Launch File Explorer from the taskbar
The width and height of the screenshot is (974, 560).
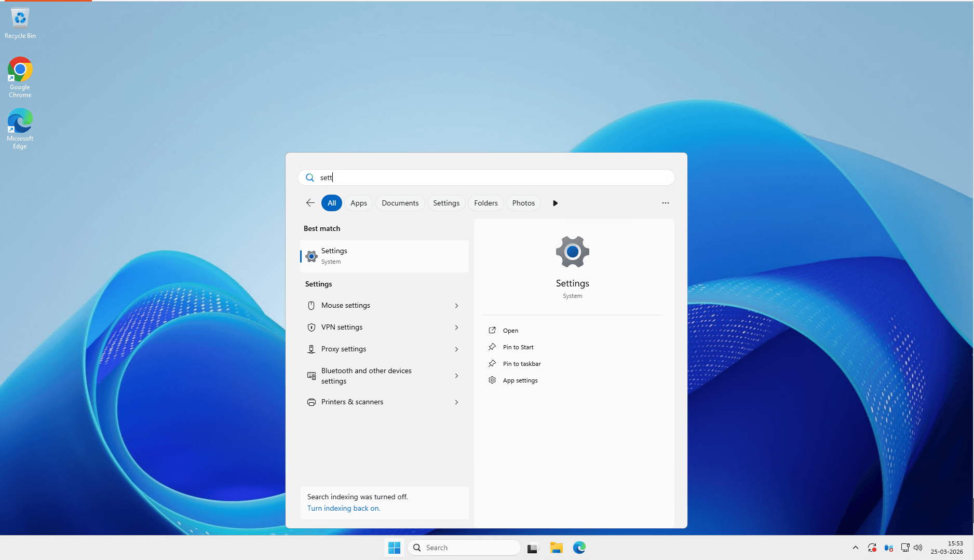[x=557, y=548]
